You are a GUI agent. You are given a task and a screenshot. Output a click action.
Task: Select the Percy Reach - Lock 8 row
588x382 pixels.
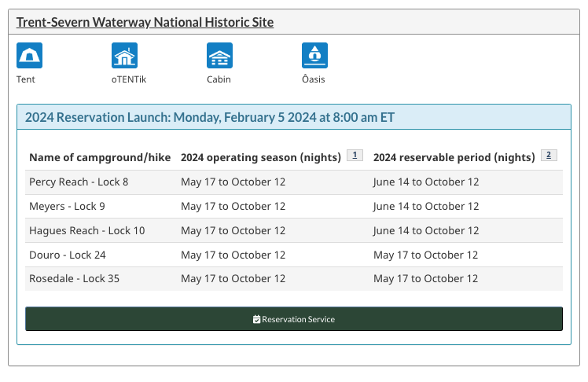click(79, 182)
